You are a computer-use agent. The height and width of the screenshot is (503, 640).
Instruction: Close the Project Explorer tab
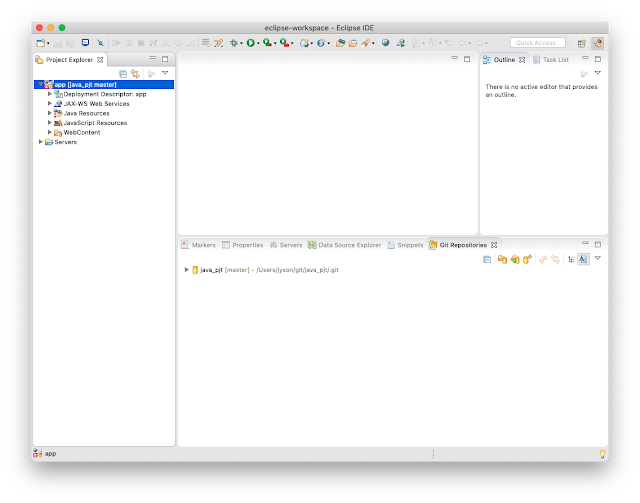100,60
